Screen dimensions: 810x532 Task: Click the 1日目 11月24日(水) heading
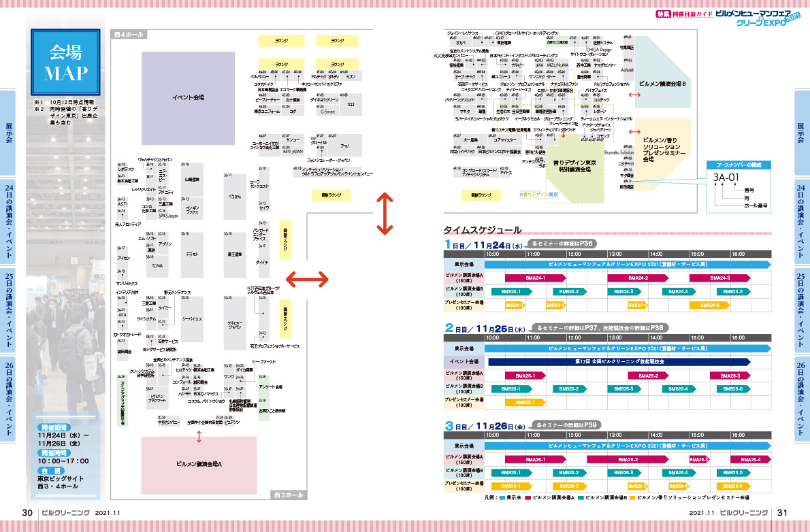[x=483, y=246]
